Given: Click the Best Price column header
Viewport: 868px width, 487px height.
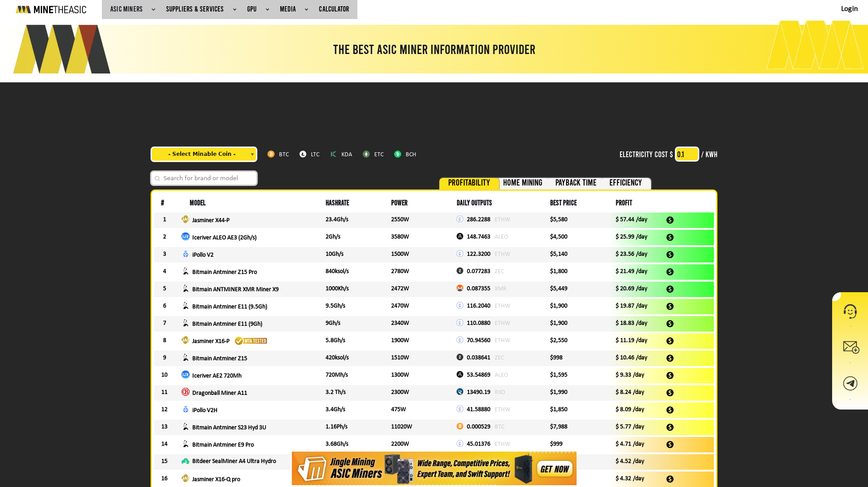Looking at the screenshot, I should click(x=563, y=203).
